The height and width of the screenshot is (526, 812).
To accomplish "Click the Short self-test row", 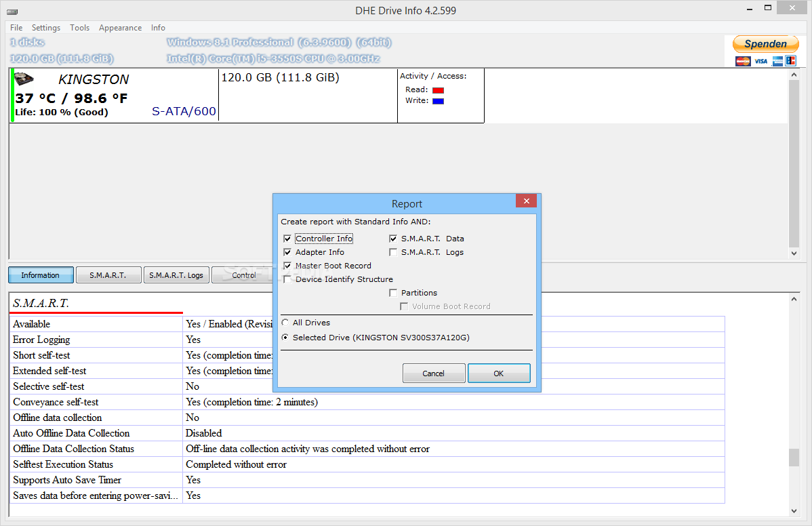I will point(367,355).
